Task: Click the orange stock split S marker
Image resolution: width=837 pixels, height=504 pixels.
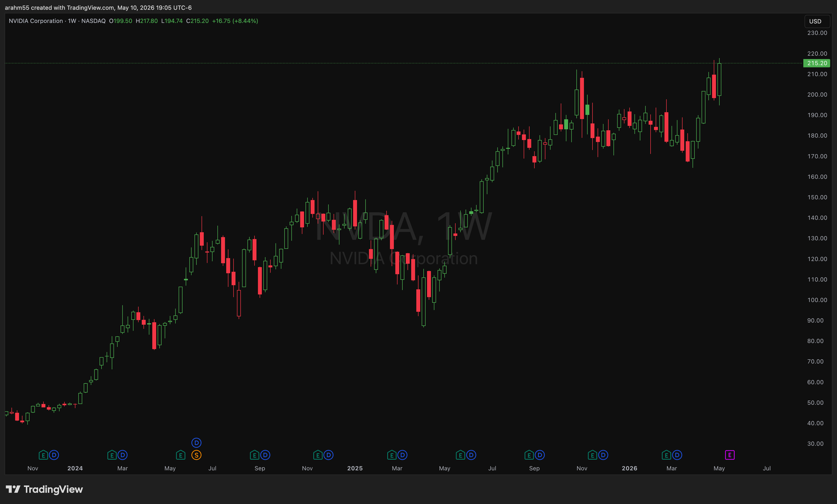Action: tap(196, 455)
